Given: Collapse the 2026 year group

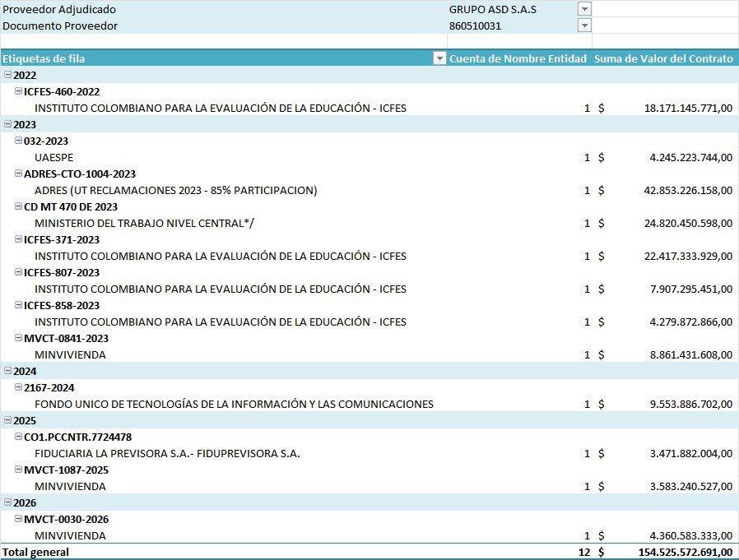Looking at the screenshot, I should pyautogui.click(x=7, y=502).
